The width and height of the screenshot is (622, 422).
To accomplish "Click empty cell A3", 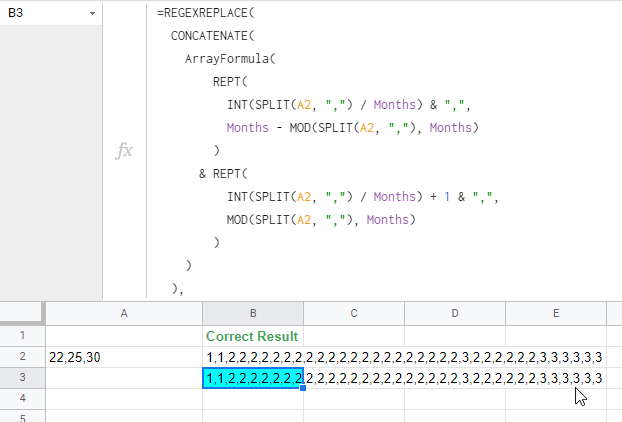I will pyautogui.click(x=124, y=378).
